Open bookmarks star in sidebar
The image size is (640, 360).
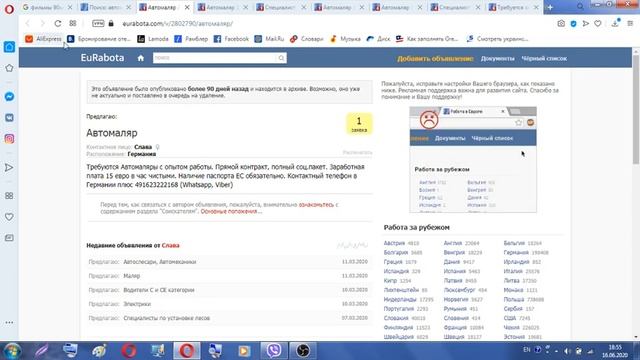[9, 68]
